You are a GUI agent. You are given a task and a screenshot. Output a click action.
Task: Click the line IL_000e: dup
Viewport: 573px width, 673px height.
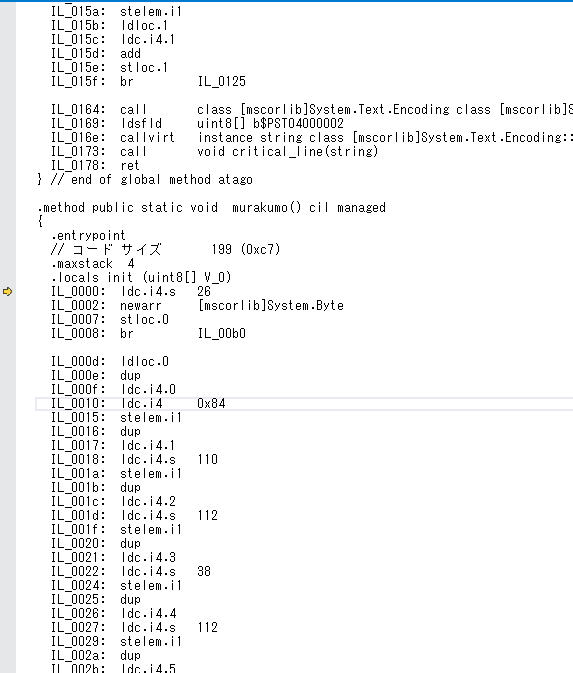point(96,376)
